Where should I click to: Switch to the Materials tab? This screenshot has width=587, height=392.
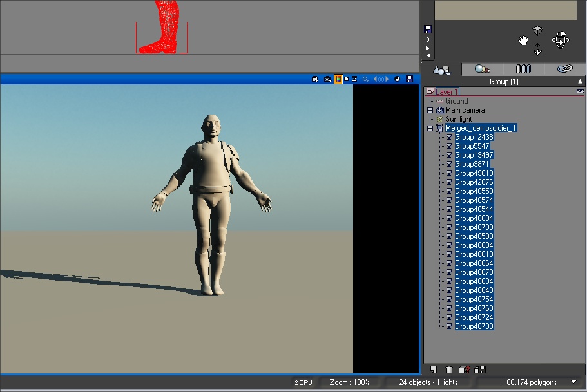482,69
